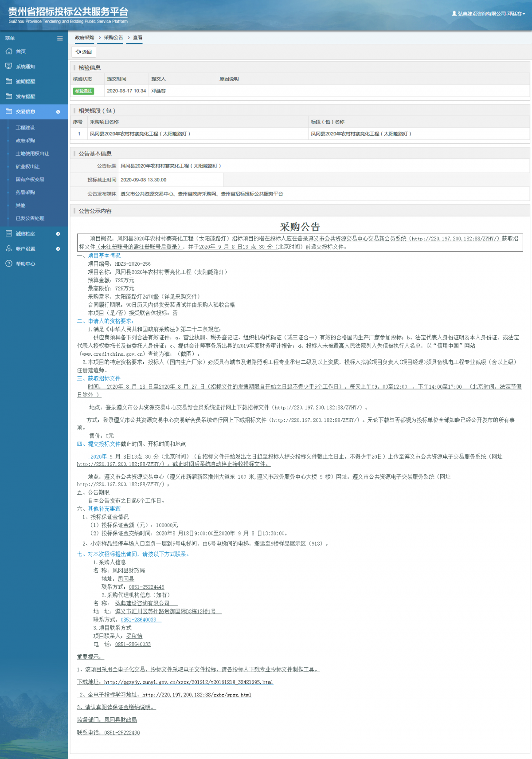532x759 pixels.
Task: Open 帮助中心 question mark icon
Action: tap(9, 263)
